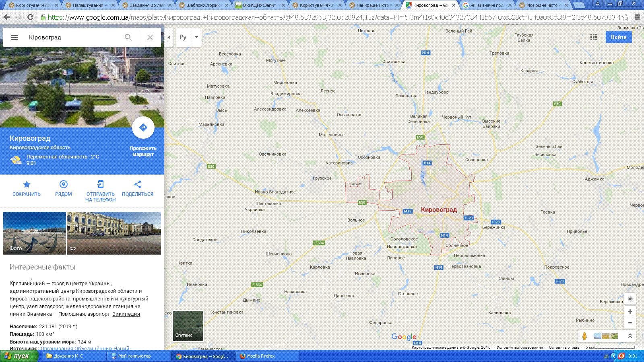This screenshot has height=362, width=644.
Task: Bookmark page with star icon
Action: pos(626,17)
